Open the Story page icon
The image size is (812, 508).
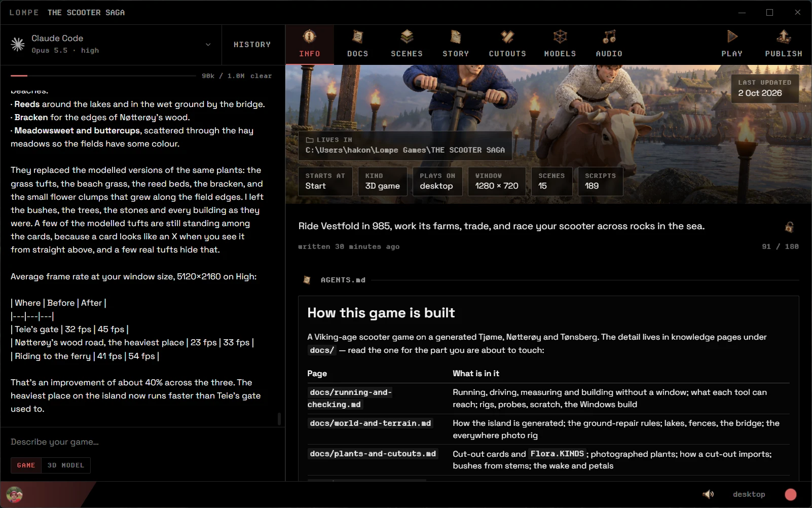click(x=456, y=37)
